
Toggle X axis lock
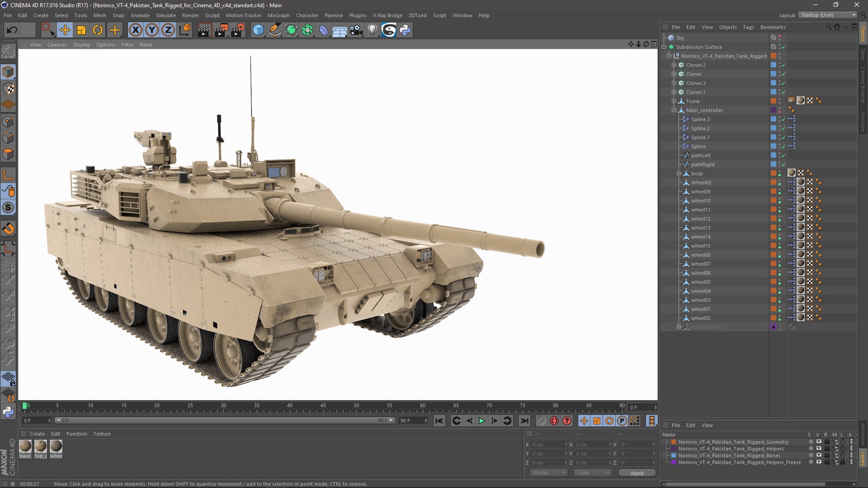pyautogui.click(x=135, y=30)
